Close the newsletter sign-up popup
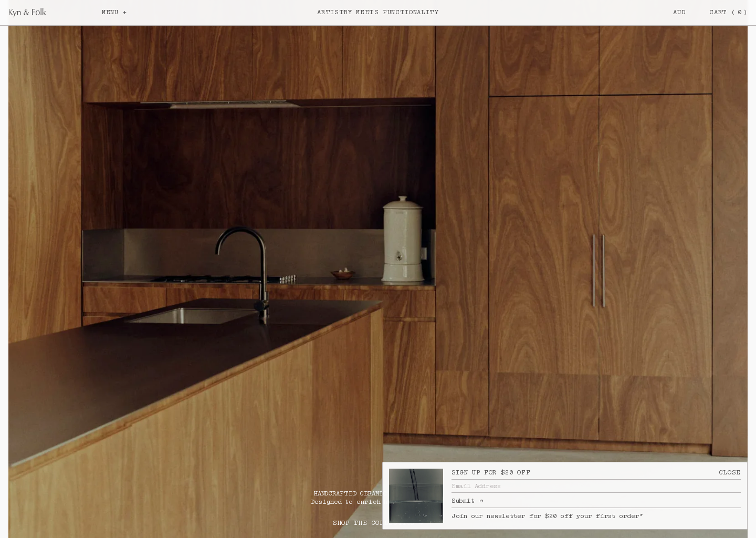Viewport: 756px width, 538px height. point(729,472)
